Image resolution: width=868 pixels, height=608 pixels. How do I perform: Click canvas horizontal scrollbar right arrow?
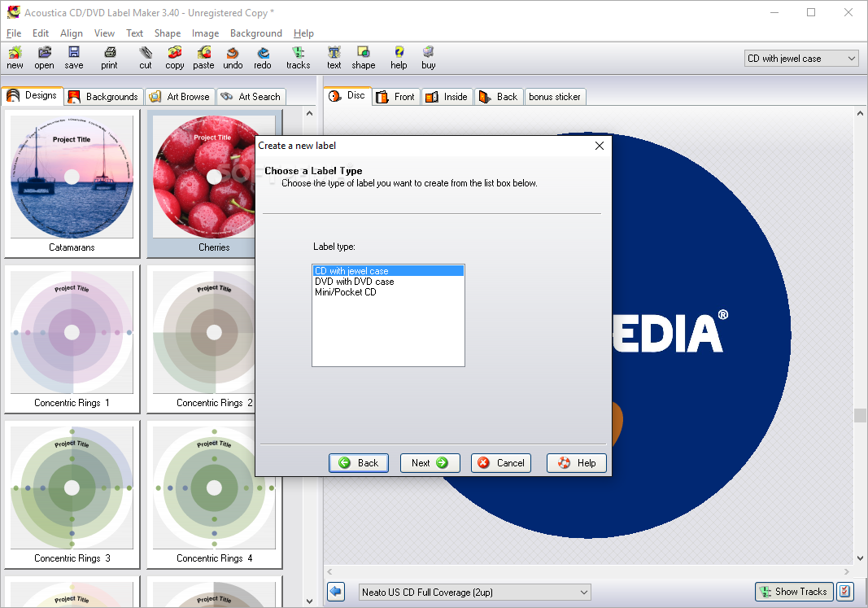pos(846,571)
